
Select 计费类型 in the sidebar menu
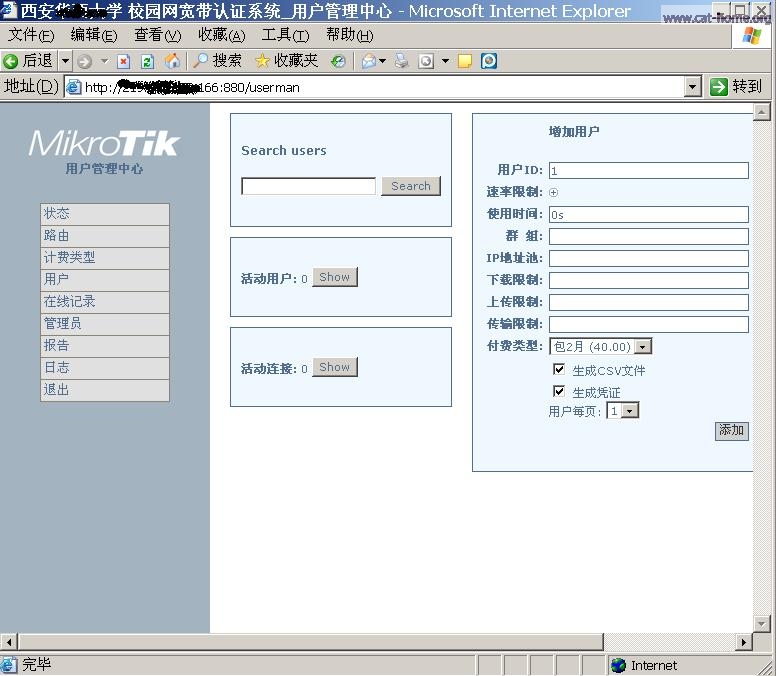(104, 258)
